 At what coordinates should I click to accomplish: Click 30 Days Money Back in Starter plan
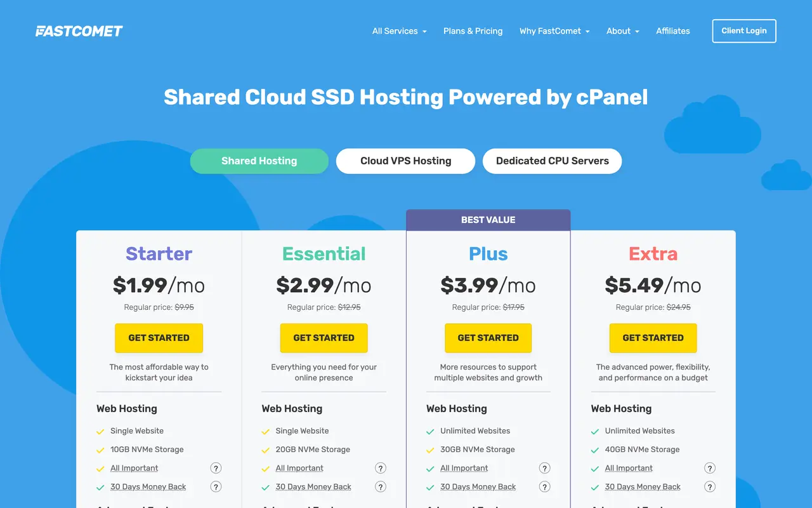(148, 487)
